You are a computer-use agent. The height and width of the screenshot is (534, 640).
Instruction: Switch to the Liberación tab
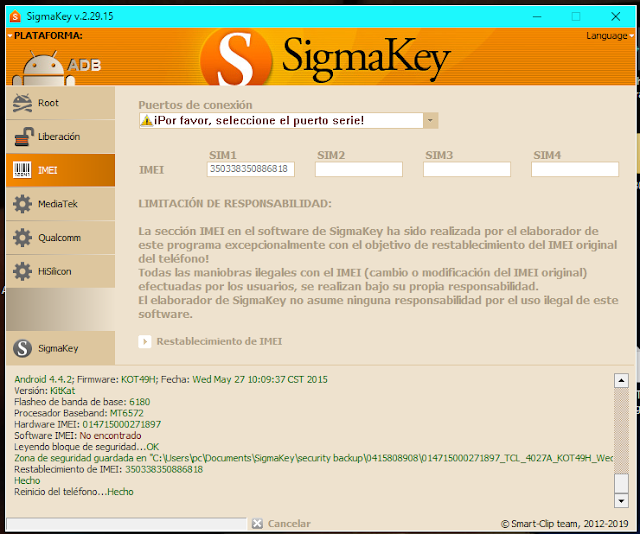(59, 137)
